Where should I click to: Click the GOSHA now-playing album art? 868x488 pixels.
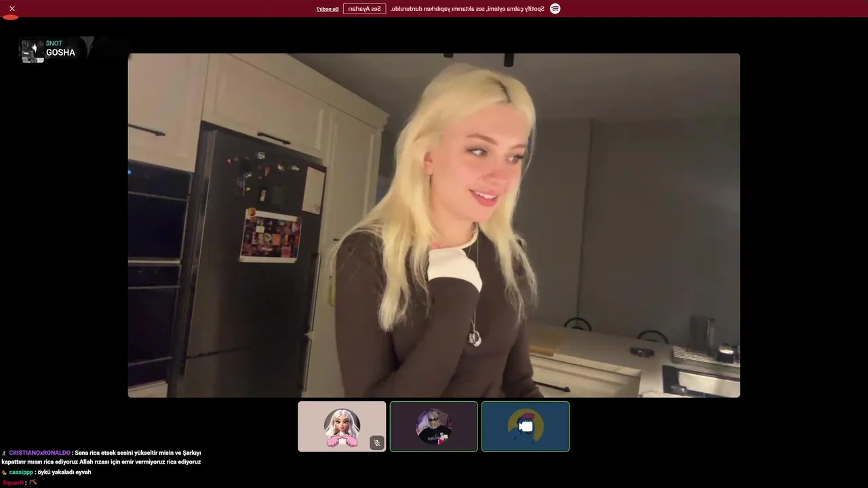point(33,52)
